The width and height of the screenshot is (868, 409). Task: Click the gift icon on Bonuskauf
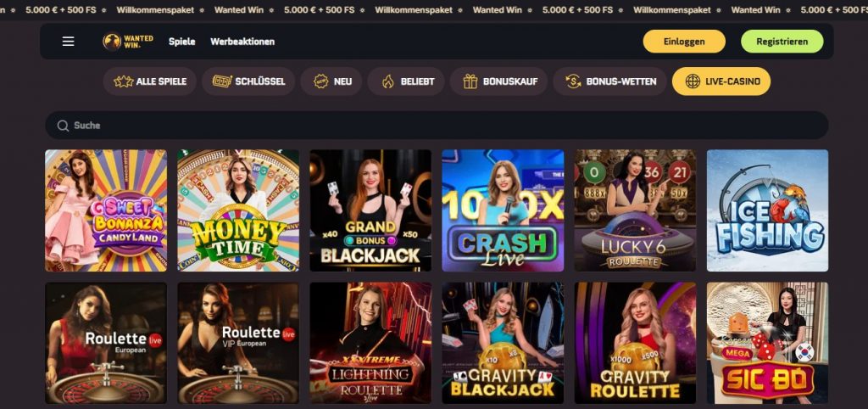(x=470, y=81)
